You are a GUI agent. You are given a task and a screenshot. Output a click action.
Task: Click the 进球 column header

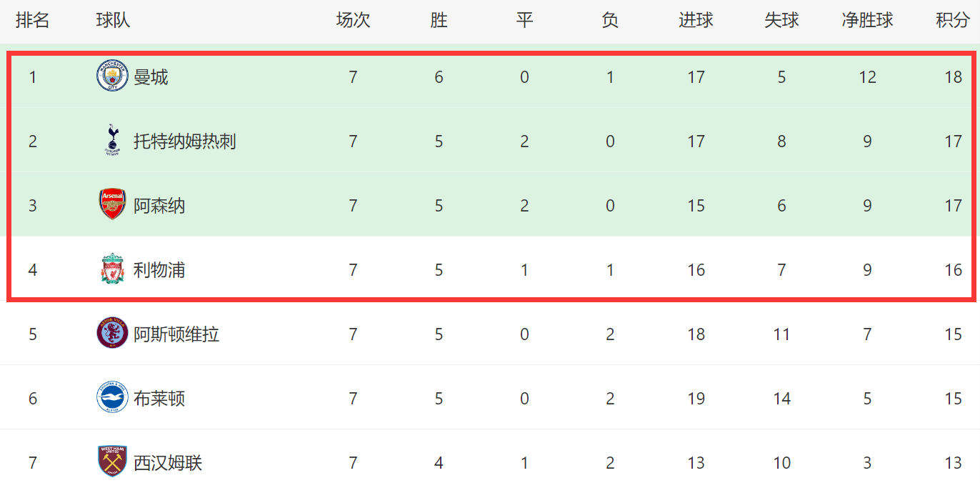[x=696, y=20]
